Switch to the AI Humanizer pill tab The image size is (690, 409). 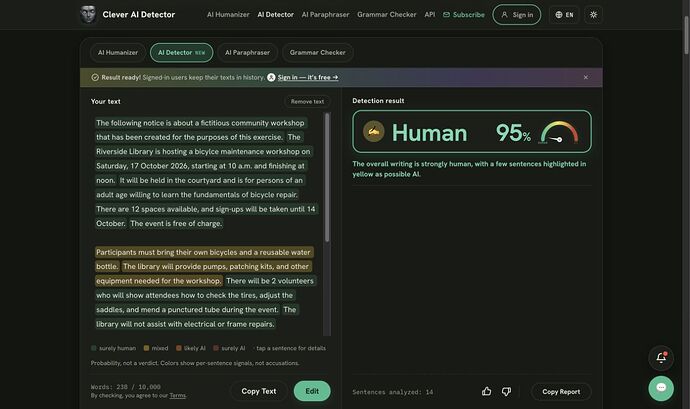[x=117, y=52]
